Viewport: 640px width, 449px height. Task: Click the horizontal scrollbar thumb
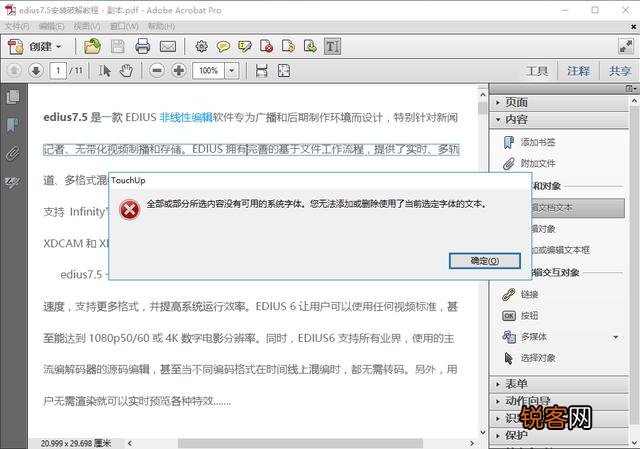[x=300, y=443]
